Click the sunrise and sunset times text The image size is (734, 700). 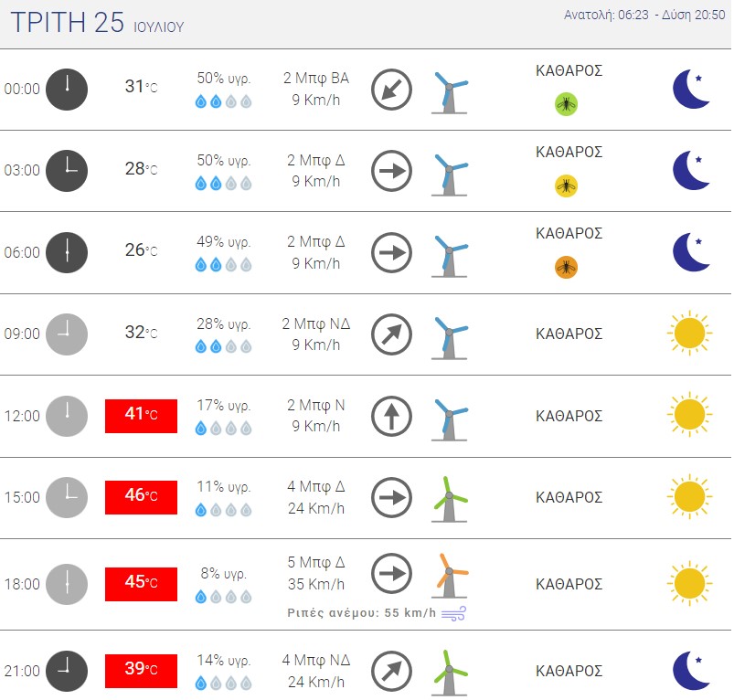point(644,15)
